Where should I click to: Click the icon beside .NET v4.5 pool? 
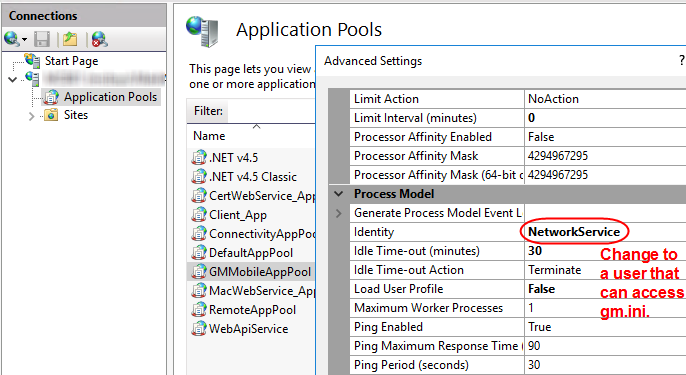coord(199,158)
